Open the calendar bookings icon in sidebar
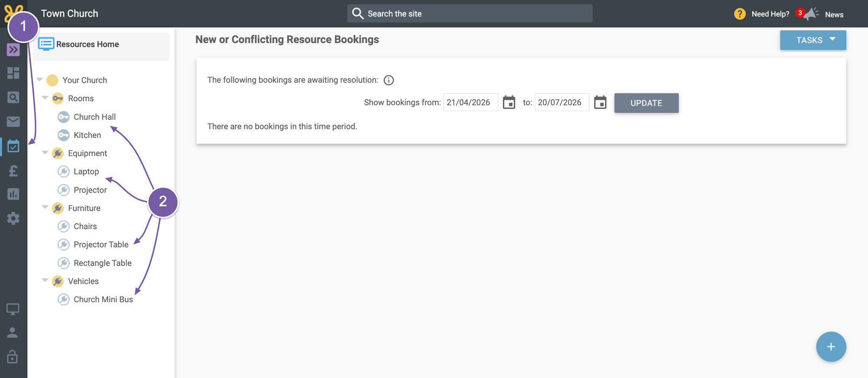868x378 pixels. [13, 146]
